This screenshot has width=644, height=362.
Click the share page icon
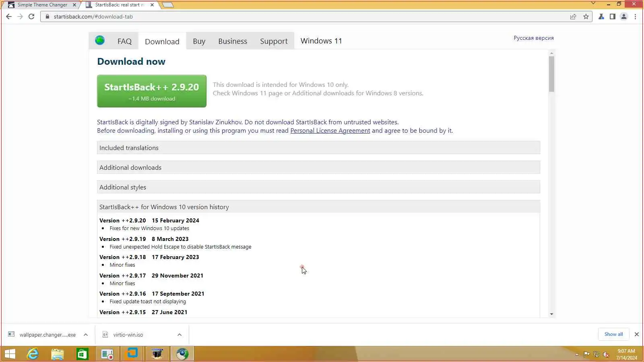[x=573, y=16]
